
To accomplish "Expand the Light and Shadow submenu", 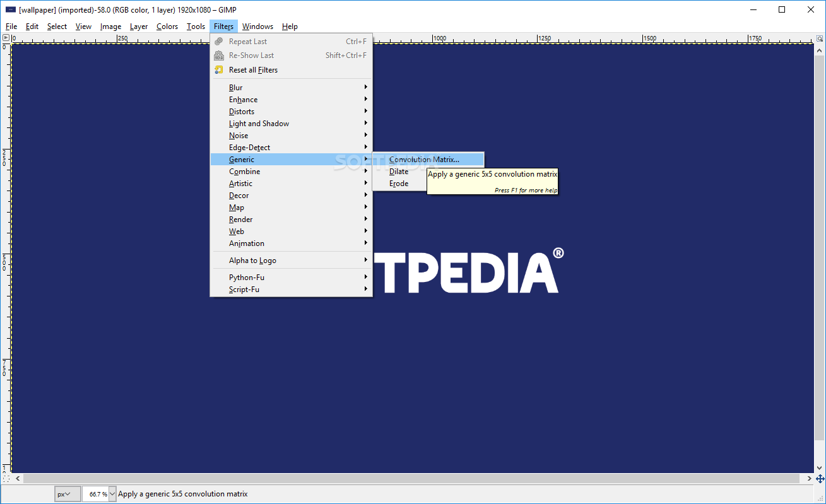I will click(x=291, y=124).
